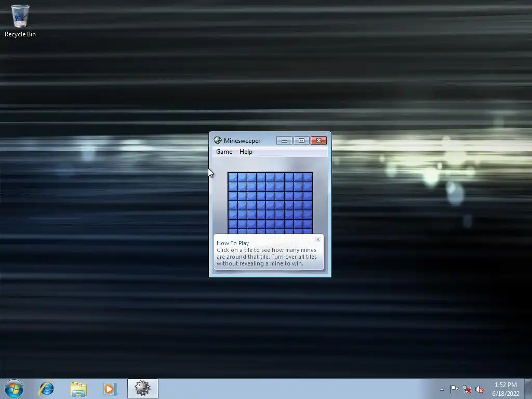Viewport: 532px width, 399px height.
Task: Open the Windows Start menu
Action: (14, 389)
